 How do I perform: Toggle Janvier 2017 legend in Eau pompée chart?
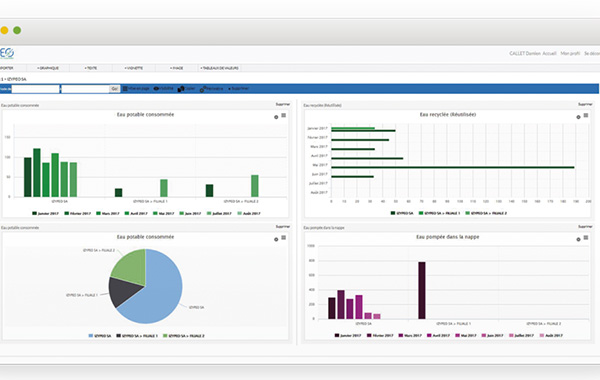click(x=348, y=336)
